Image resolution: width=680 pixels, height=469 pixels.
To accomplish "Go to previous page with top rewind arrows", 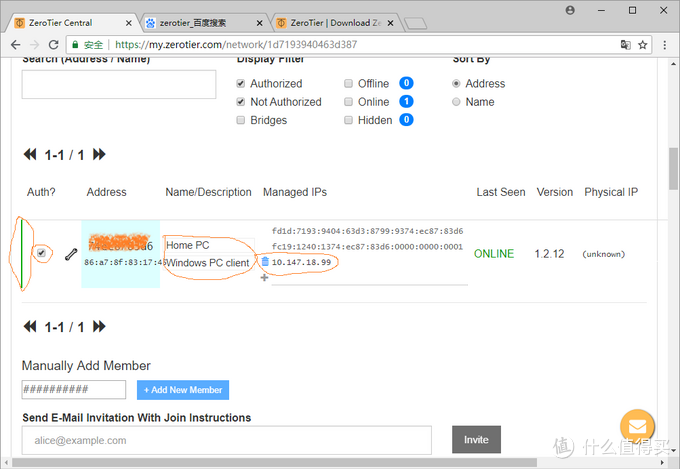I will tap(30, 154).
